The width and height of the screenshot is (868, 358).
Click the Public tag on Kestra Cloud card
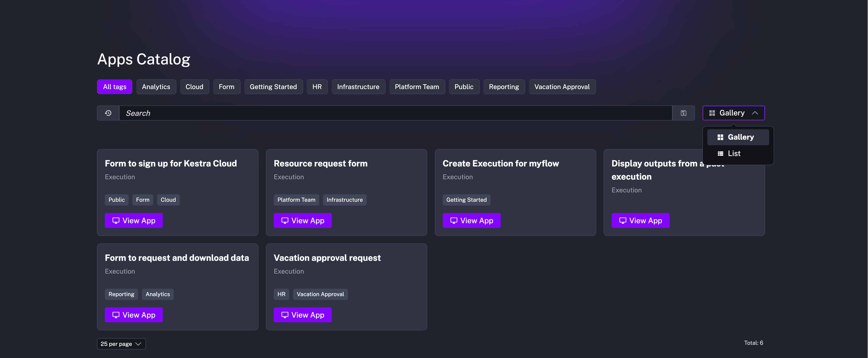click(117, 200)
